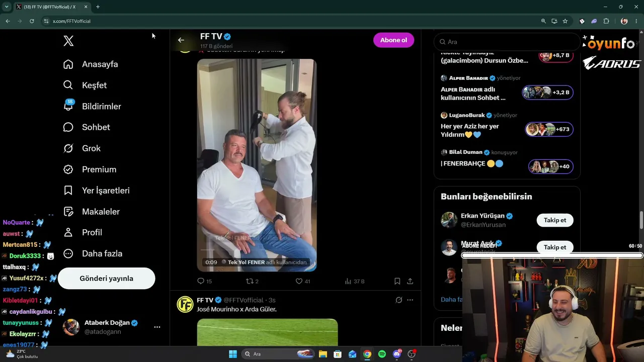644x362 pixels.
Task: Open Microsoft Store from the taskbar
Action: tap(338, 354)
